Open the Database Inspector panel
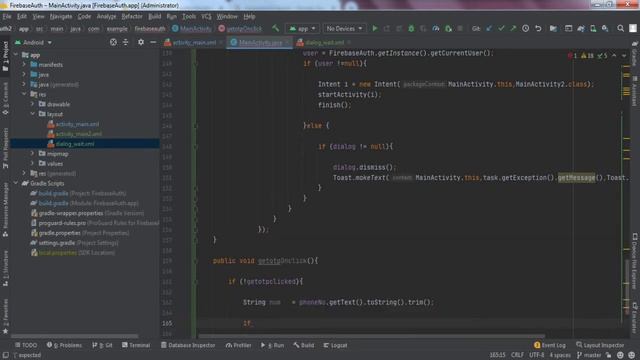This screenshot has width=640, height=360. tap(188, 345)
